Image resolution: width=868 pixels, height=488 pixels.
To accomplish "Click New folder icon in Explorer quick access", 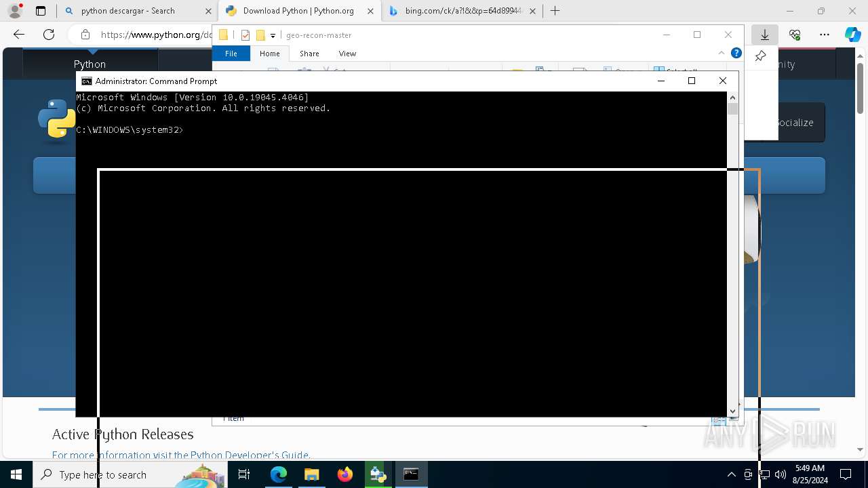I will point(260,35).
